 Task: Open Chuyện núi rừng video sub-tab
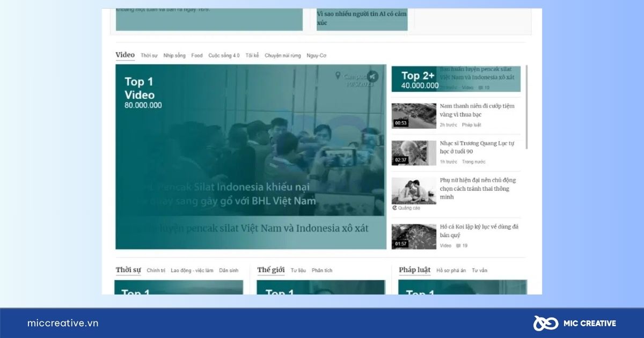pyautogui.click(x=283, y=55)
